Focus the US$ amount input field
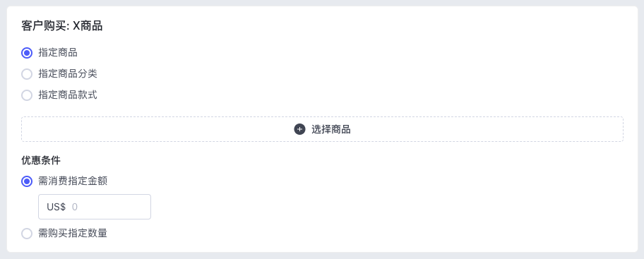Image resolution: width=644 pixels, height=259 pixels. tap(95, 207)
